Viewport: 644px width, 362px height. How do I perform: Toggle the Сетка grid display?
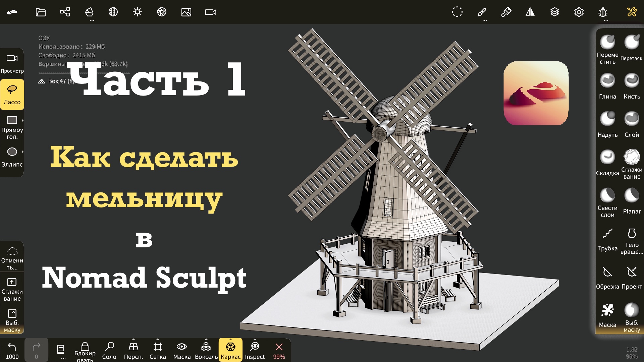[x=158, y=350]
